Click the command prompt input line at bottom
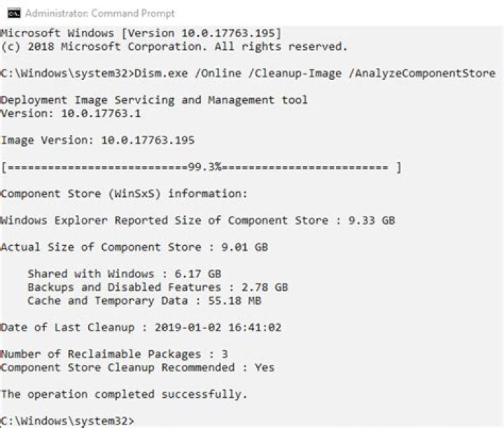This screenshot has height=428, width=504. pyautogui.click(x=67, y=420)
